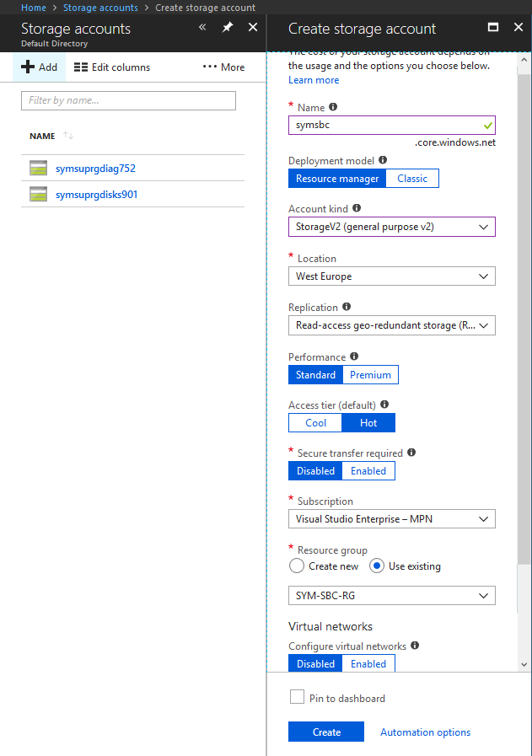532x756 pixels.
Task: Pin the Storage accounts blade
Action: [x=227, y=28]
